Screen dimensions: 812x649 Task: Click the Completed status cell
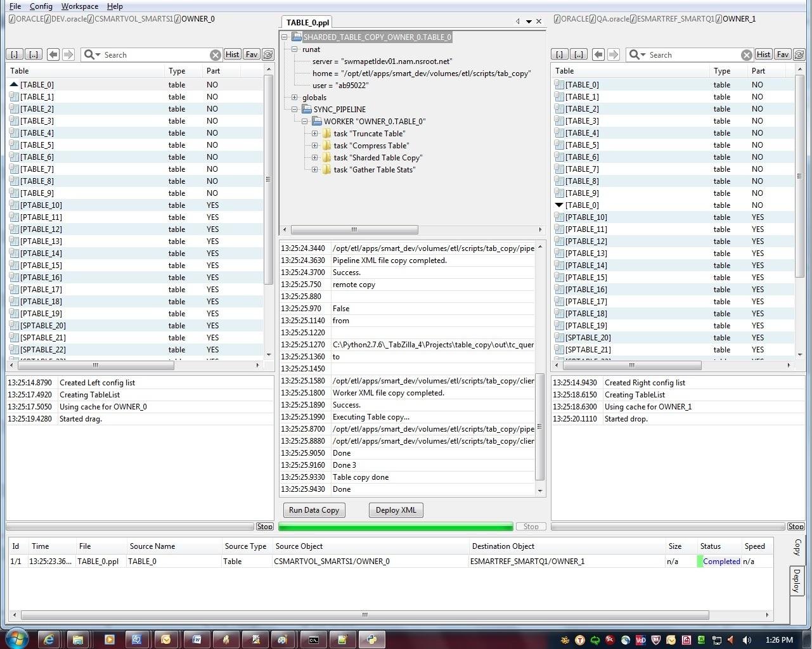click(718, 562)
